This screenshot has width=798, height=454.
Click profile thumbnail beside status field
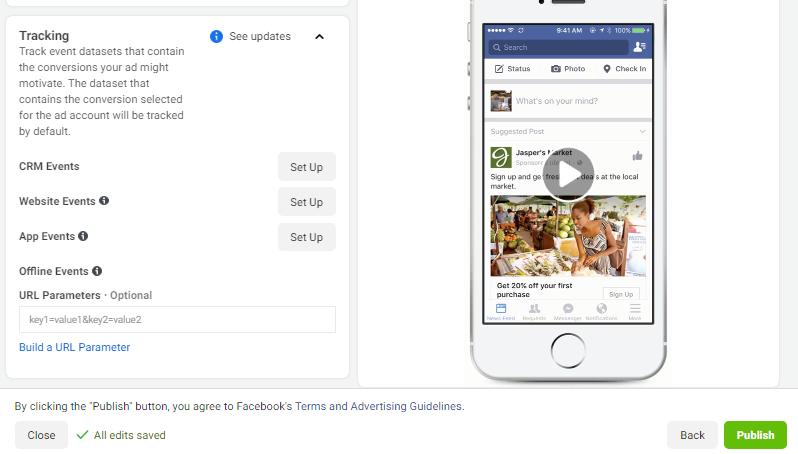point(501,101)
